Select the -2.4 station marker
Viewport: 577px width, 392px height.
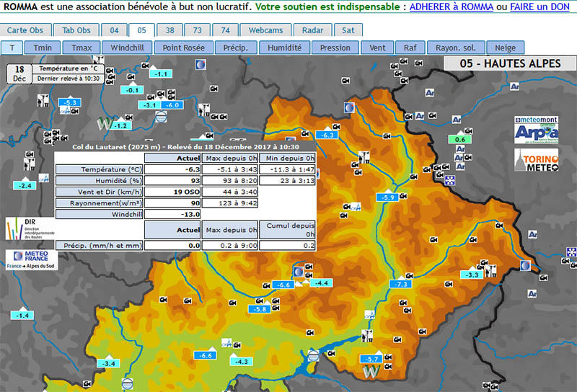tap(25, 186)
